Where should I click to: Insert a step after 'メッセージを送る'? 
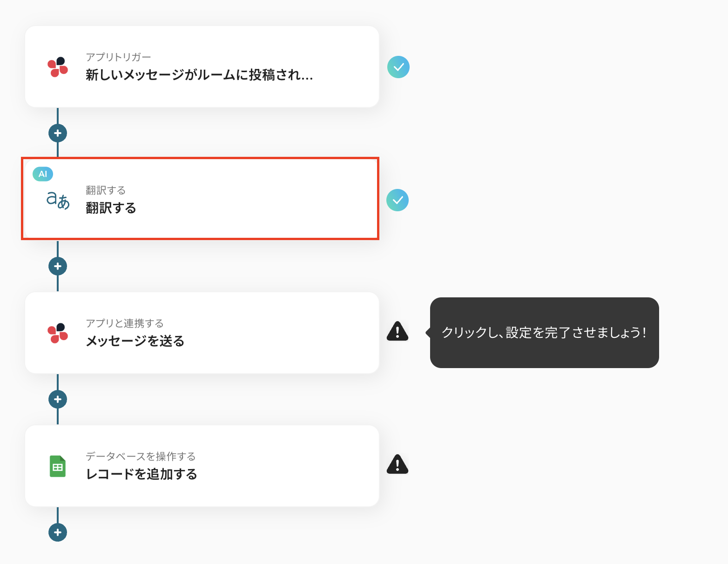click(58, 399)
